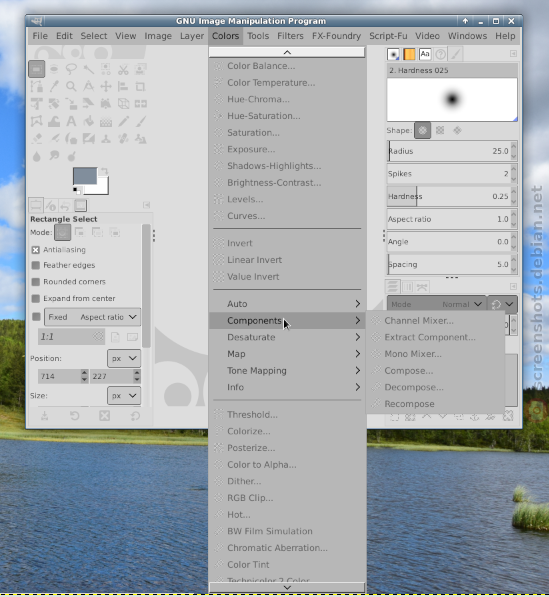Expand the Desaturate submenu
549x597 pixels.
pyautogui.click(x=287, y=337)
